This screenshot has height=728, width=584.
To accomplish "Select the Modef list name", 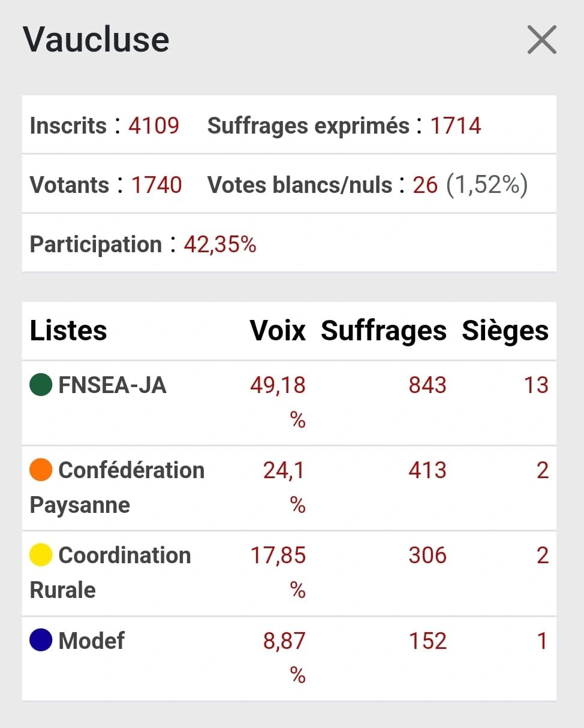I will pos(91,641).
